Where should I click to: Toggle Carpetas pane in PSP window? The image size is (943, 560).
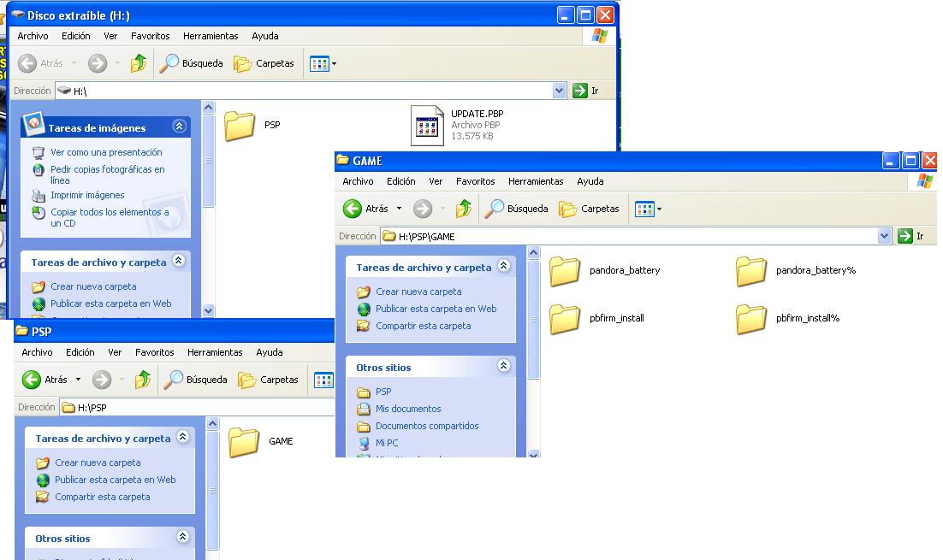click(268, 380)
